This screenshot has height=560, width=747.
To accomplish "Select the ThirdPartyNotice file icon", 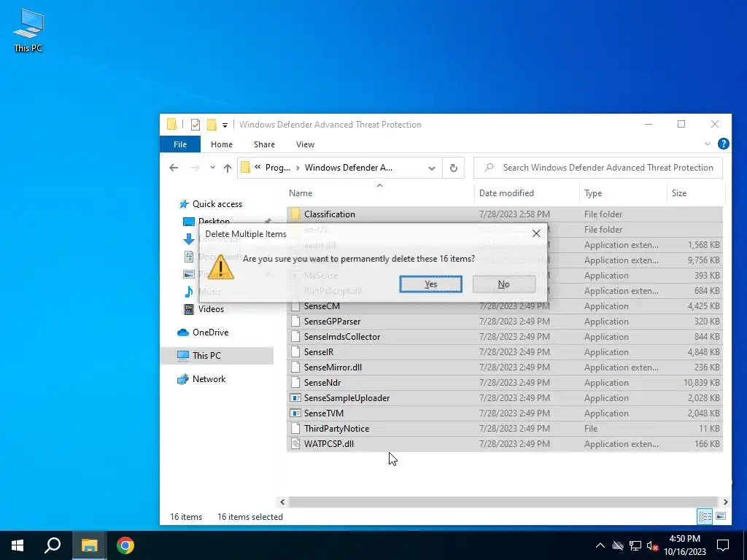I will point(295,429).
